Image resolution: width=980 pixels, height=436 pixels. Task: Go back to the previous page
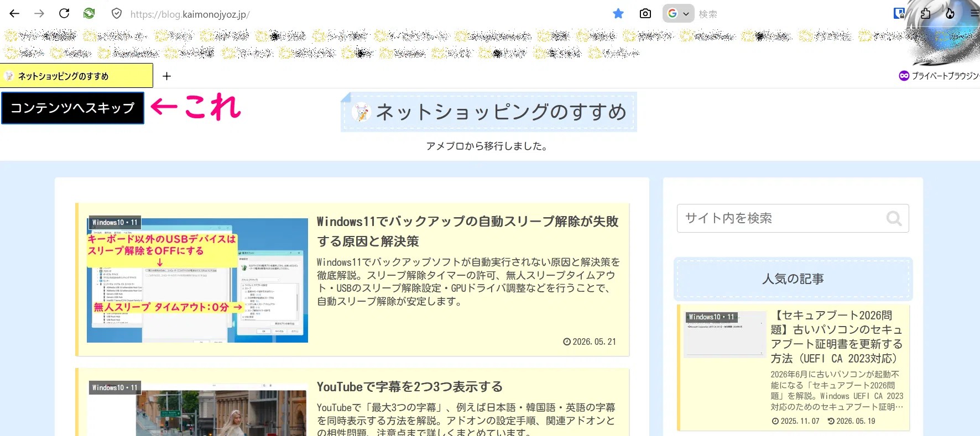click(14, 14)
